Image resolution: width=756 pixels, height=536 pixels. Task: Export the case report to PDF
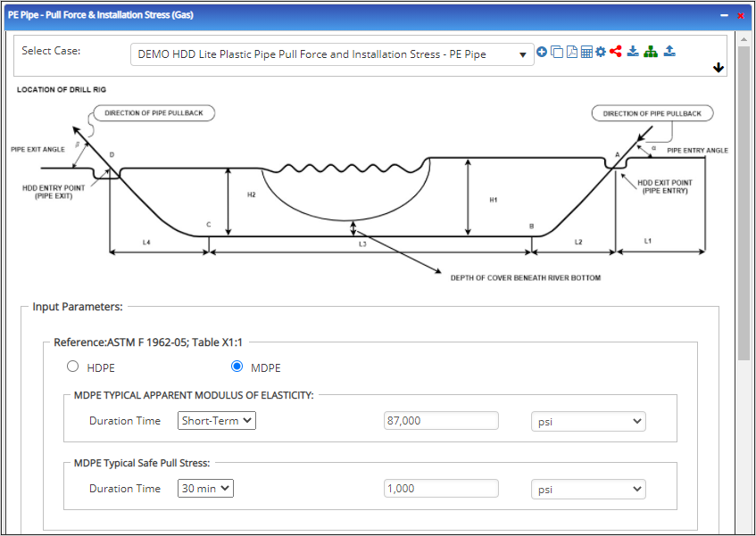point(571,51)
